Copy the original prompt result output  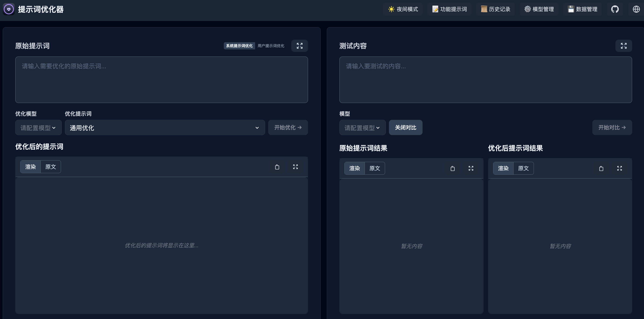click(452, 168)
